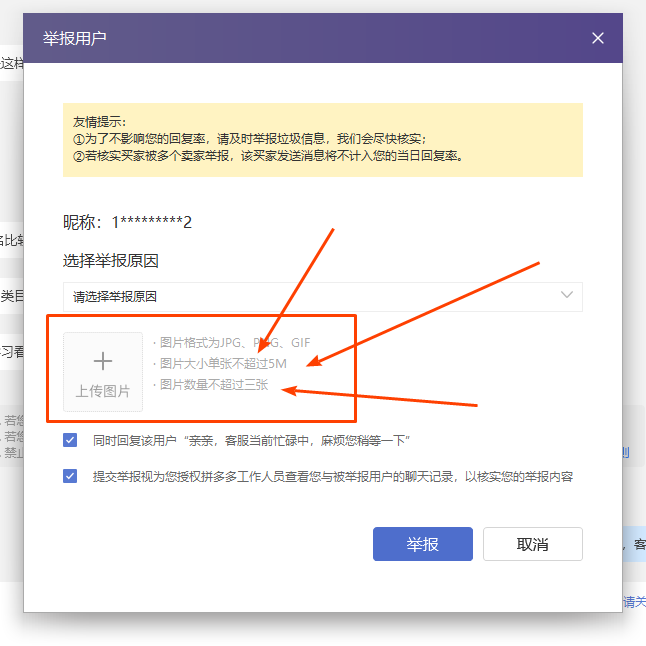Click the 友情提示 notice heading

99,122
